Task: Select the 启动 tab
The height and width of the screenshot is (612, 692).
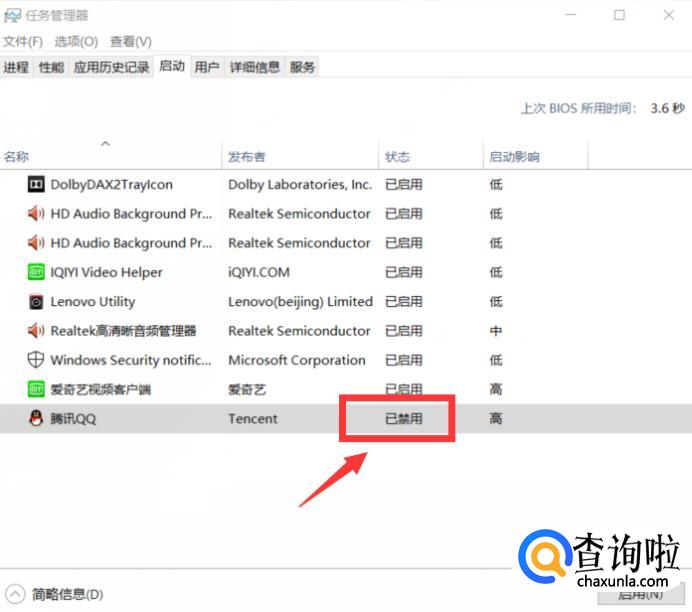Action: pyautogui.click(x=172, y=66)
